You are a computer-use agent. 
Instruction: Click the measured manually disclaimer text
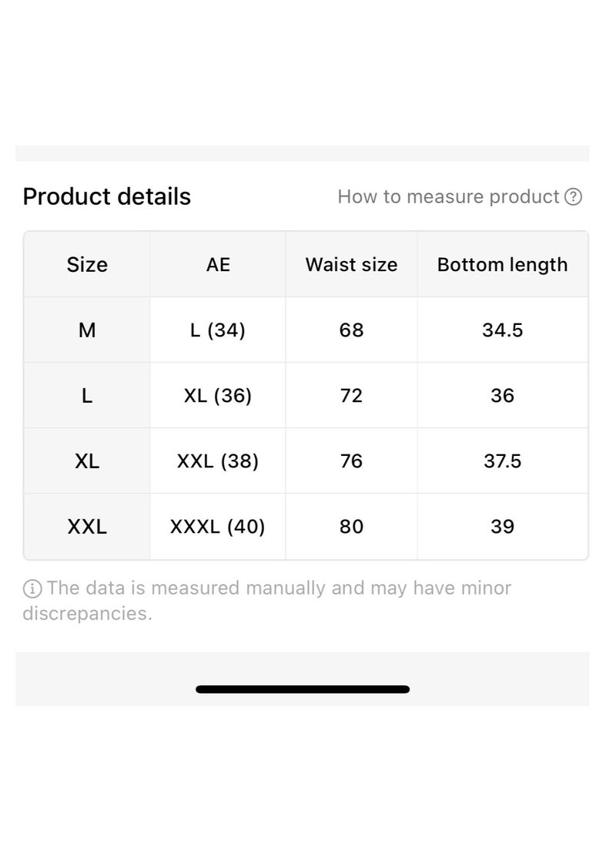click(x=267, y=601)
